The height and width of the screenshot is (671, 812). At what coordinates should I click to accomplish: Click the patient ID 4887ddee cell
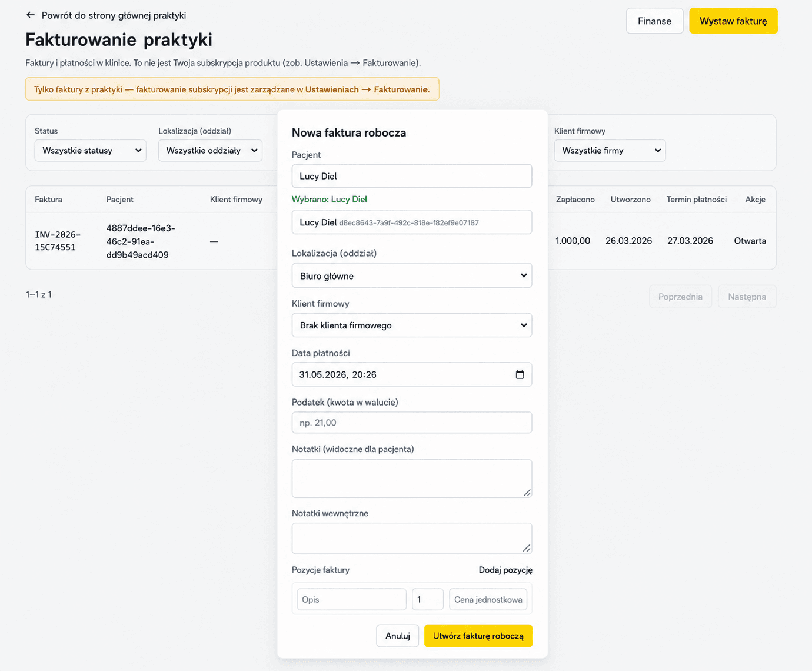pos(141,241)
